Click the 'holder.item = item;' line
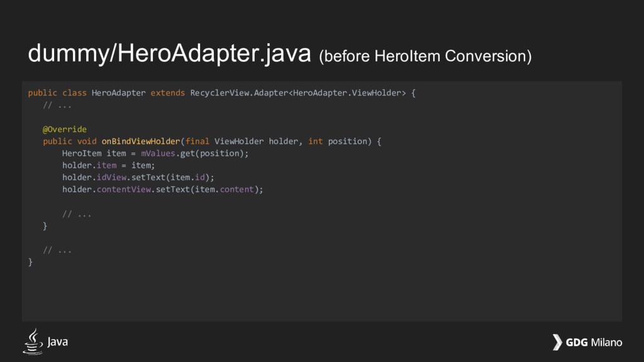Viewport: 644px width, 362px height. pos(108,165)
